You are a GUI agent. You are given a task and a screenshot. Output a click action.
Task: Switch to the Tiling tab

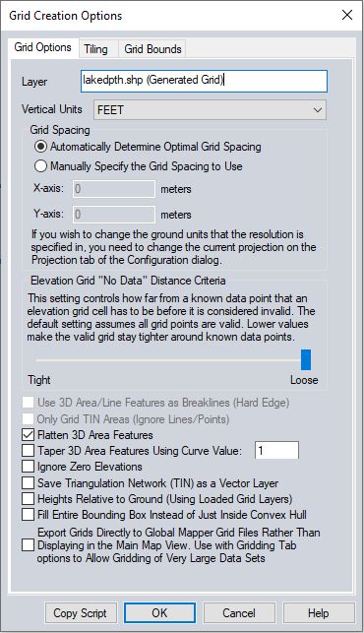[96, 49]
